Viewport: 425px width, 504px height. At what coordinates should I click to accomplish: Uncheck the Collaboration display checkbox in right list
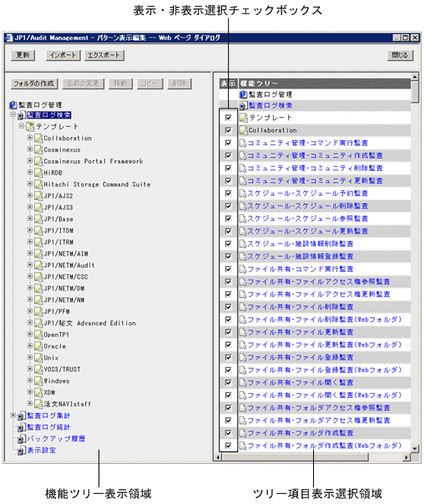tap(228, 130)
